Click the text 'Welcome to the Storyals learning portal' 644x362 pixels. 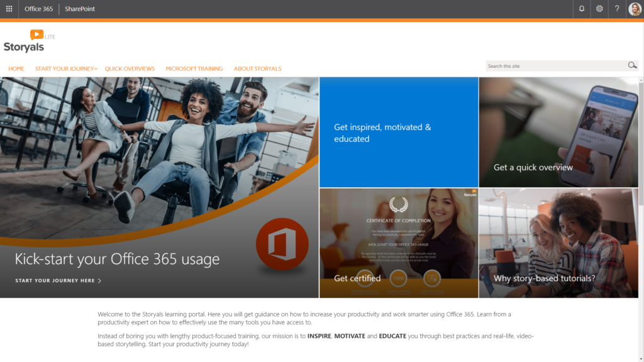(x=152, y=314)
